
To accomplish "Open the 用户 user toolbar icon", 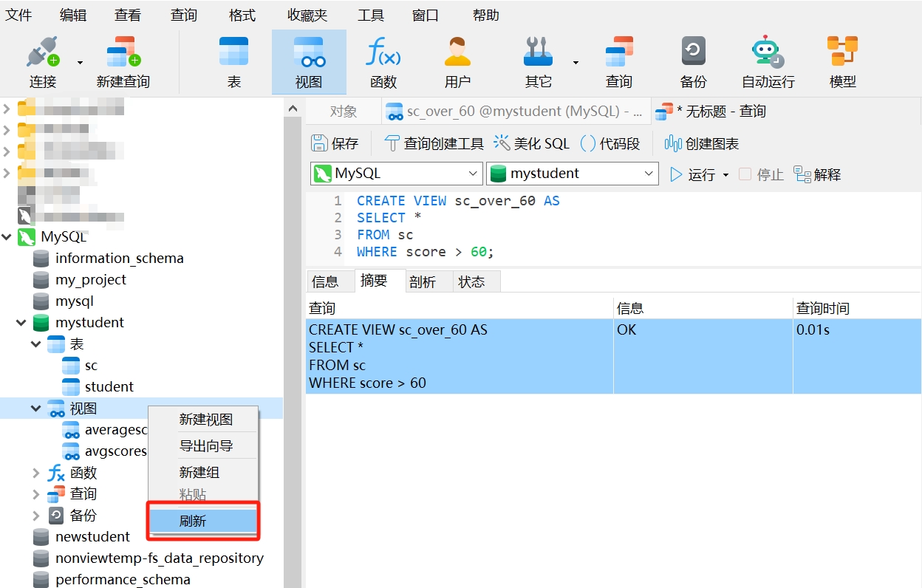I will 457,53.
